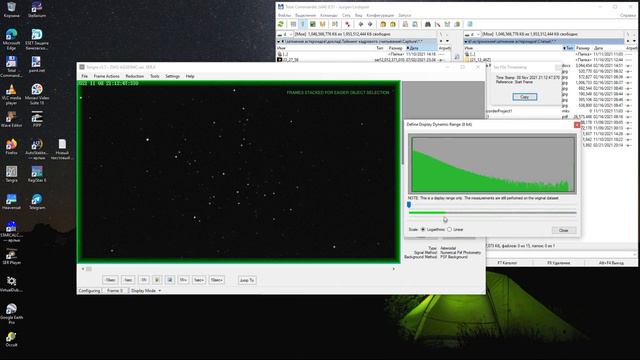Open the Tools menu in Tangra
The width and height of the screenshot is (640, 360).
(x=155, y=76)
